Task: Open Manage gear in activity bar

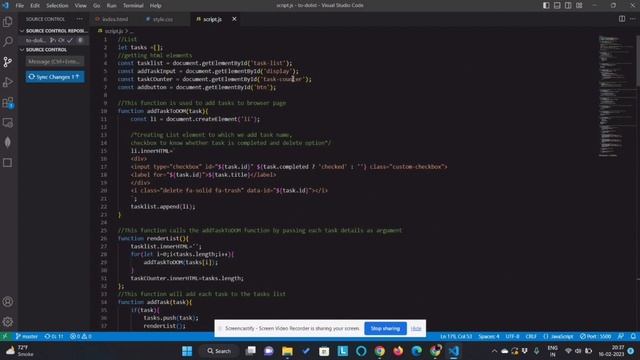Action: coord(8,322)
